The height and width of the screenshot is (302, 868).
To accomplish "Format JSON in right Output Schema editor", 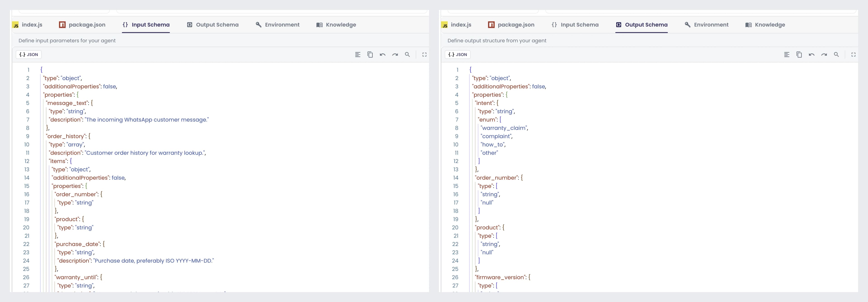I will [786, 55].
